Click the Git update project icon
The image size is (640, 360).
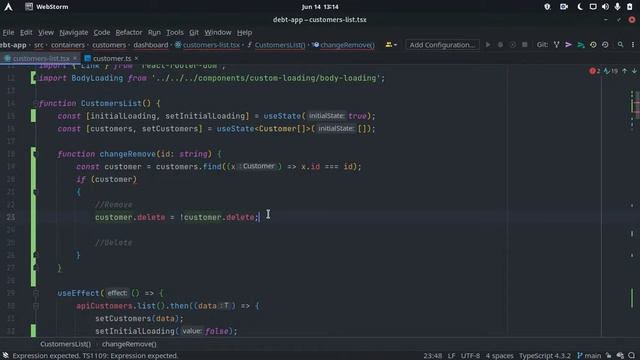(x=556, y=45)
